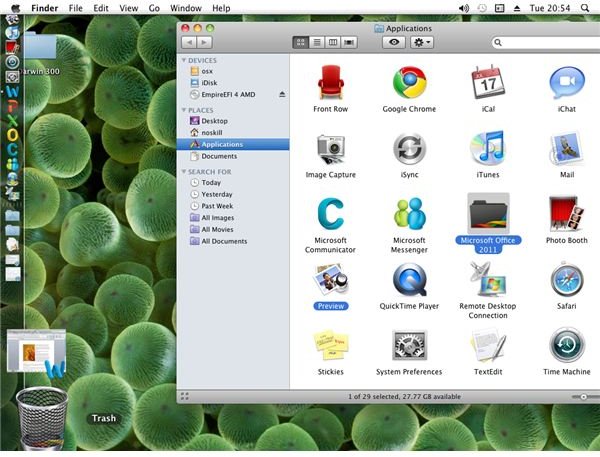The width and height of the screenshot is (600, 457).
Task: Go forward in the Finder window
Action: point(204,42)
